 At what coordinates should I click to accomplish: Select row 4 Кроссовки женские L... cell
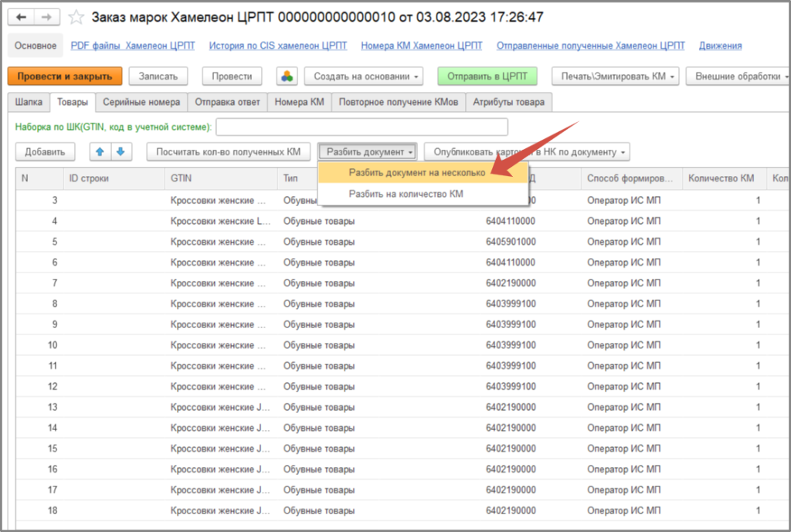point(220,221)
